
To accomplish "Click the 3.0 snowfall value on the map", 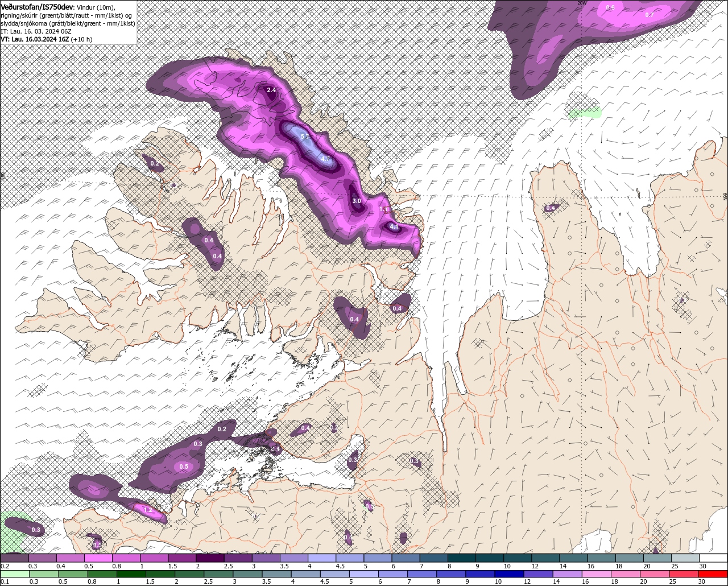I will point(357,201).
